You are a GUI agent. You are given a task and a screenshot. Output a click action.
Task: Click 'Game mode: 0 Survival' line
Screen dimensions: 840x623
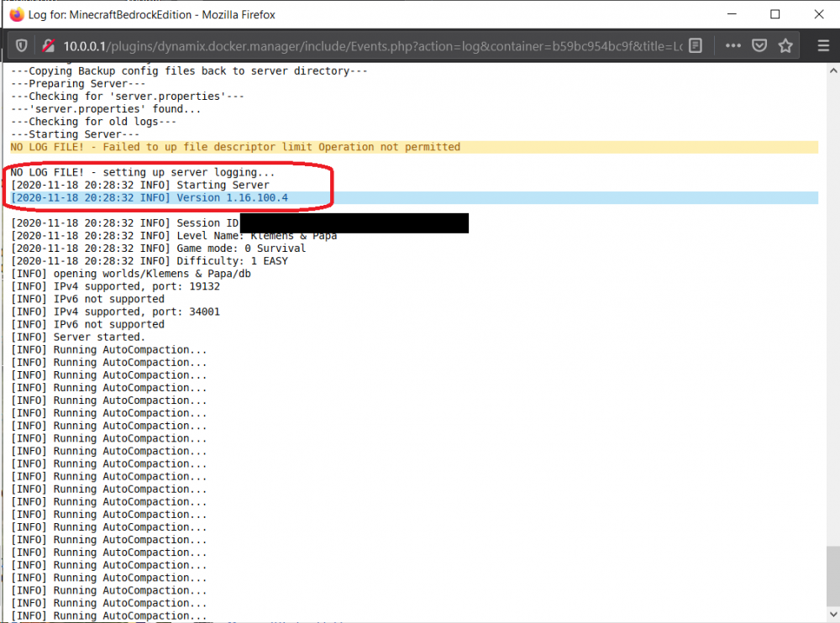pyautogui.click(x=158, y=249)
